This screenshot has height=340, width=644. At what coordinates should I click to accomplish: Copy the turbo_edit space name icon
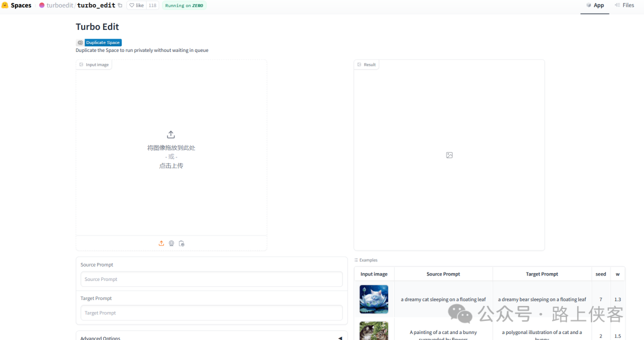pyautogui.click(x=120, y=5)
